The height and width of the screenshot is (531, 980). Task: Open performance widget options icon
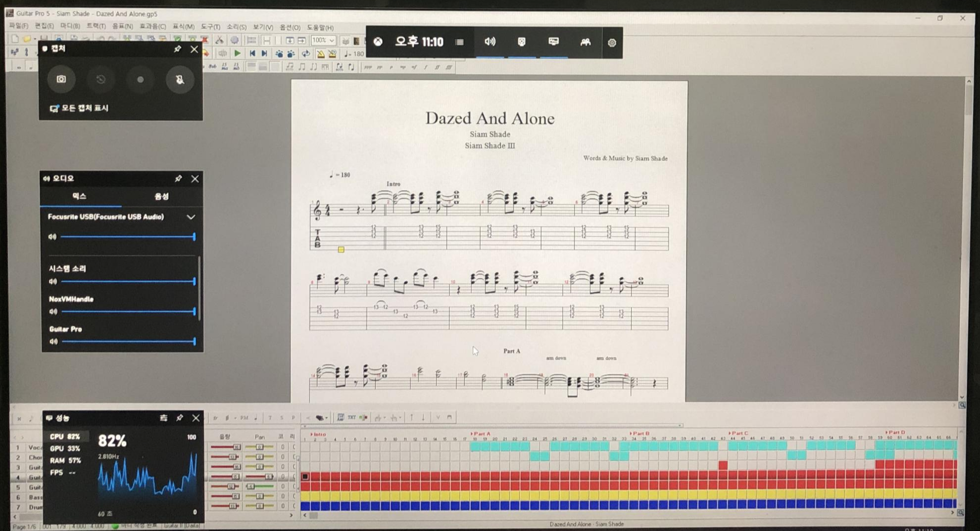point(163,418)
